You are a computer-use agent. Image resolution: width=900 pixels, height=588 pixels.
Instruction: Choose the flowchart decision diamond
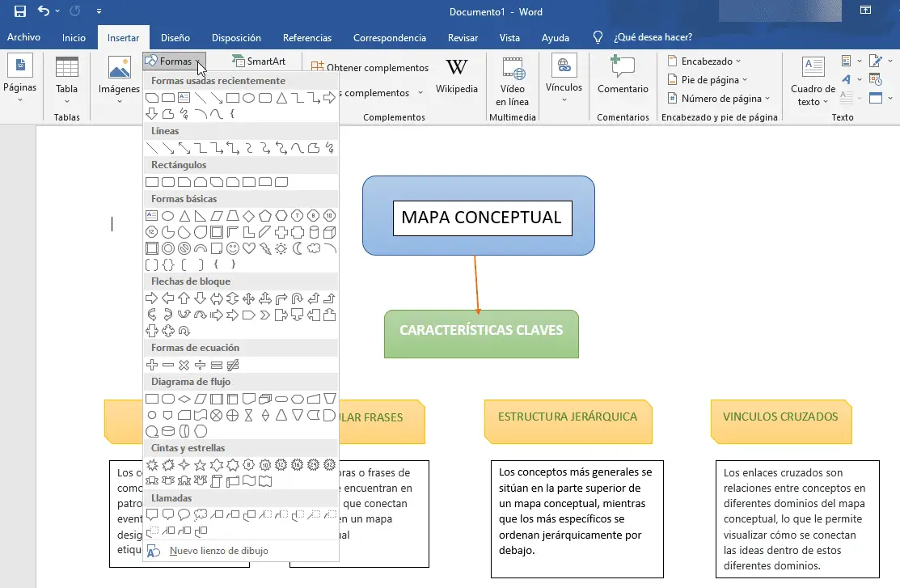[184, 399]
